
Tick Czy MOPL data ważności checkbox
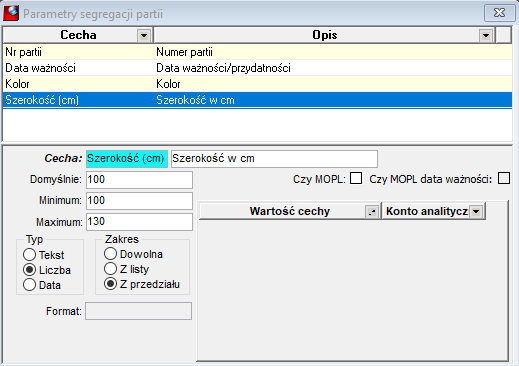tap(504, 178)
